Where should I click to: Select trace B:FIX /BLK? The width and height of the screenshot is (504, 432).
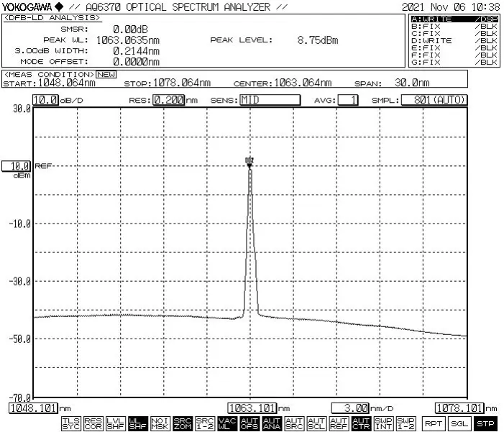click(454, 27)
